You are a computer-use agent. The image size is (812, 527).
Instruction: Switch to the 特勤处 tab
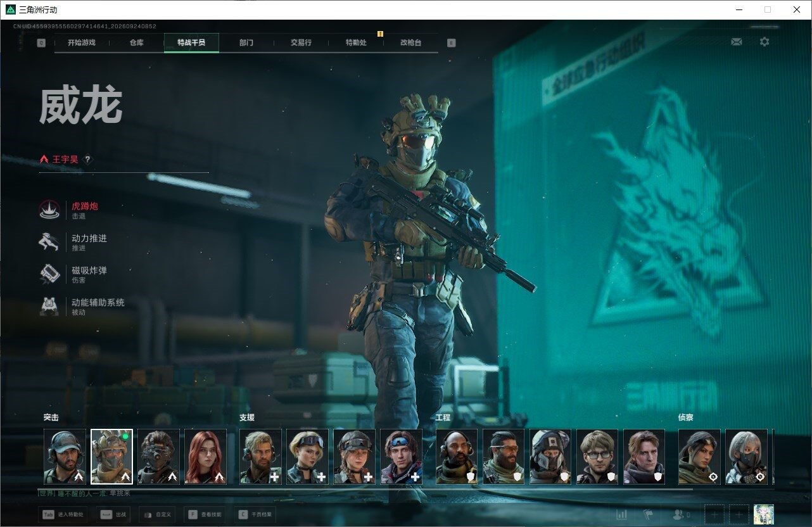tap(356, 43)
